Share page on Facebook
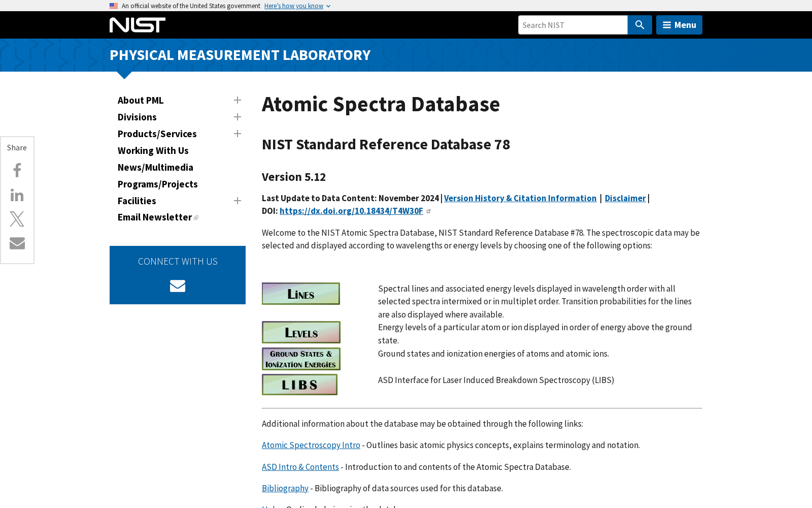The width and height of the screenshot is (812, 508). (x=17, y=170)
